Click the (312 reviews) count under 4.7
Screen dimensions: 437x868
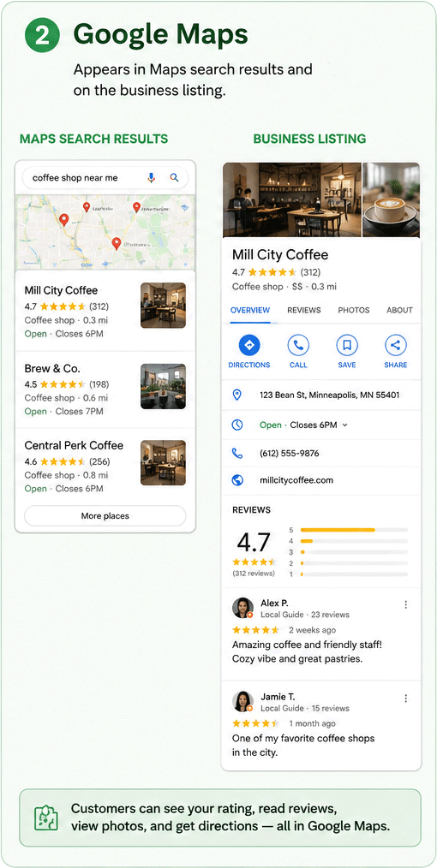point(253,574)
